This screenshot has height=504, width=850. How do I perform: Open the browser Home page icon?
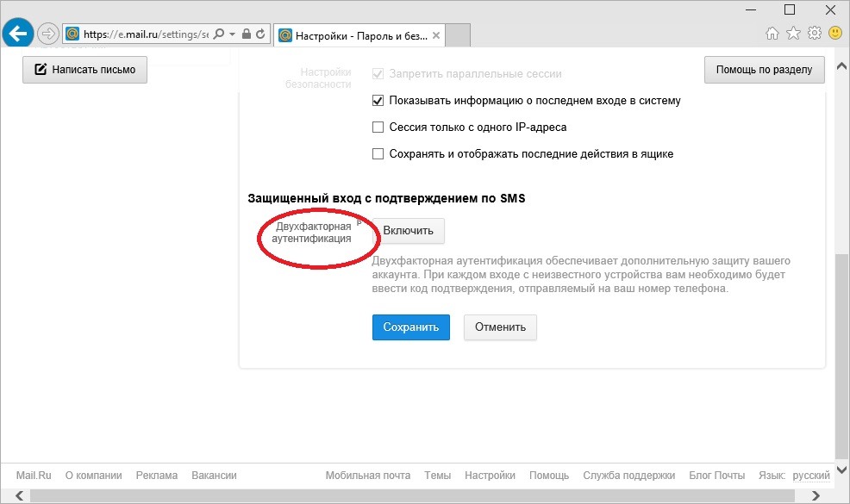pos(772,34)
